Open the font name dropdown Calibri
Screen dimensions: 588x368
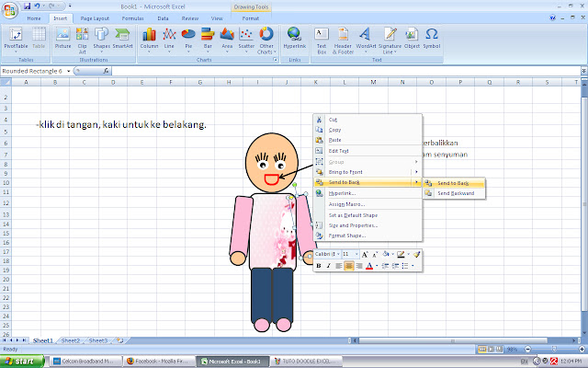pyautogui.click(x=338, y=254)
